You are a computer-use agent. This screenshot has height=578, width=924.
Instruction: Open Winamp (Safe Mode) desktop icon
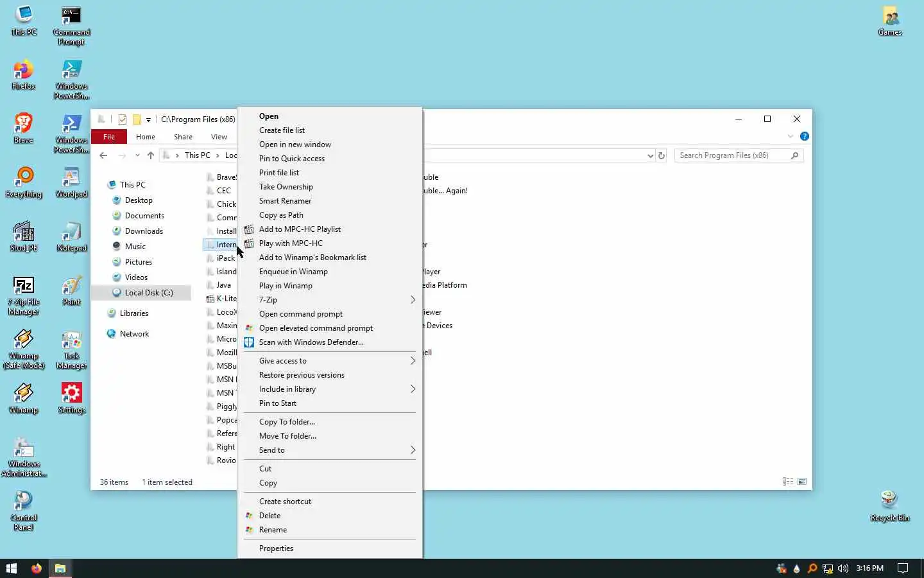(24, 349)
